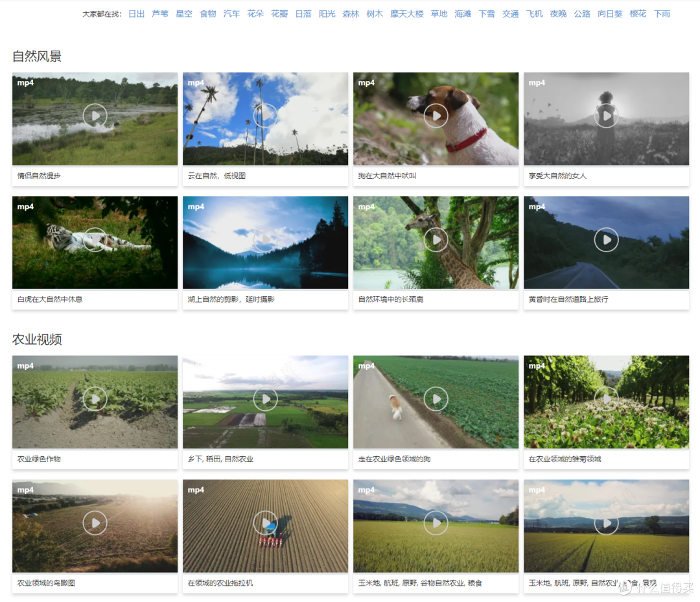
Task: Play the 玉米地 谷物自然农业 粮食 video
Action: coord(436,523)
